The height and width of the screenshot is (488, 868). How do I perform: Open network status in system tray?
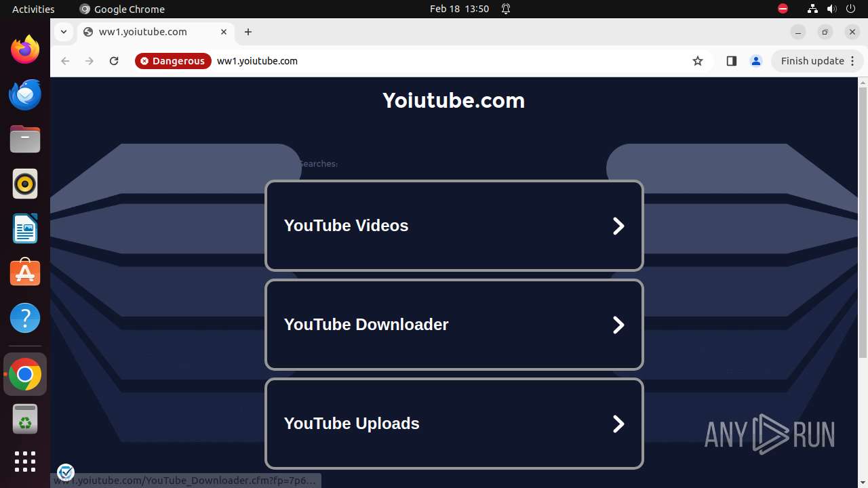tap(812, 9)
